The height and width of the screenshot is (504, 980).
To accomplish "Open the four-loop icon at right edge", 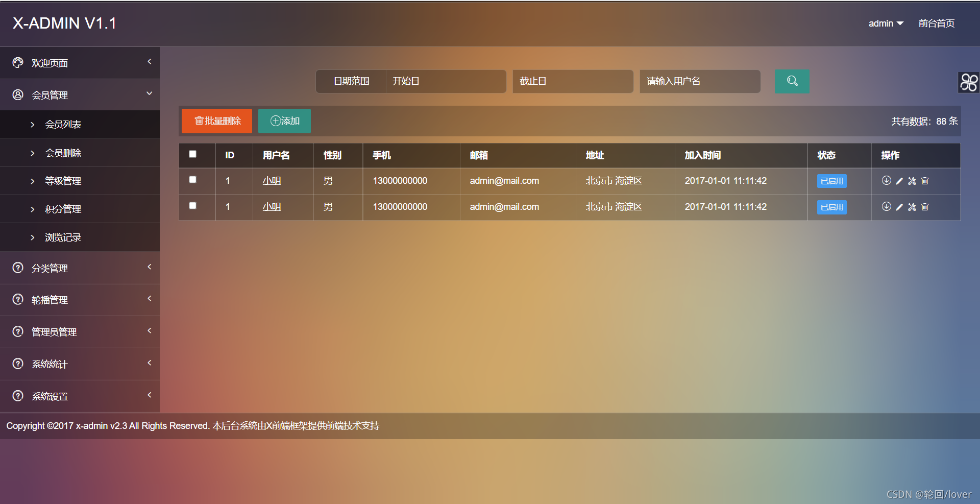I will [969, 82].
